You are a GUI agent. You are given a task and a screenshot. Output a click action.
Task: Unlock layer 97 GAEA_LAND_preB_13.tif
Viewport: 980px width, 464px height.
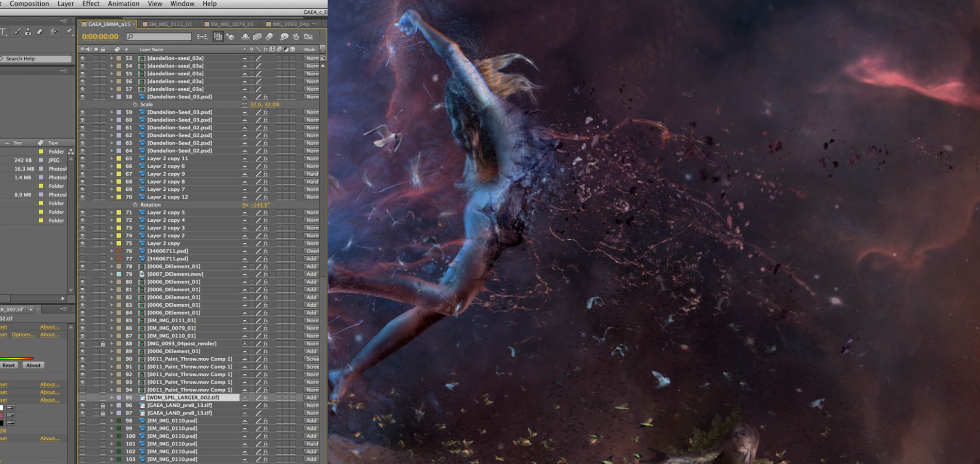pos(103,413)
